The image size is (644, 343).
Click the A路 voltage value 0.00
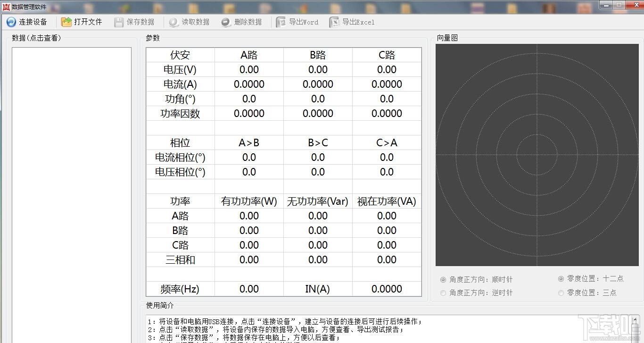click(x=249, y=69)
